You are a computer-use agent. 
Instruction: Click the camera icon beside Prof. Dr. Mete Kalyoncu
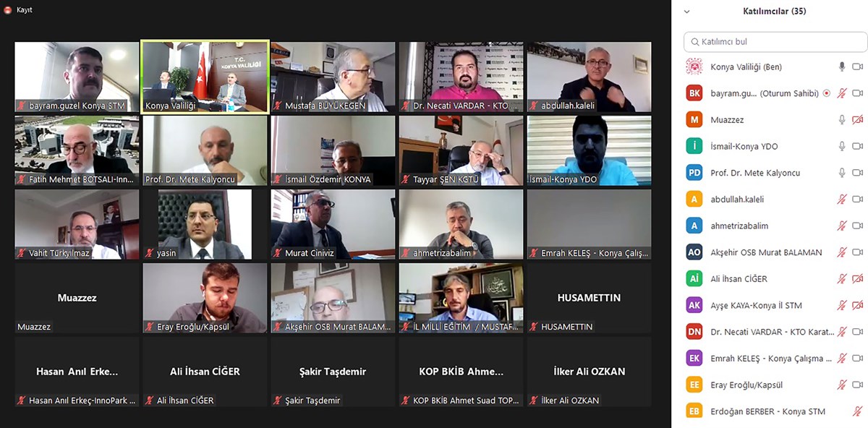pos(857,173)
